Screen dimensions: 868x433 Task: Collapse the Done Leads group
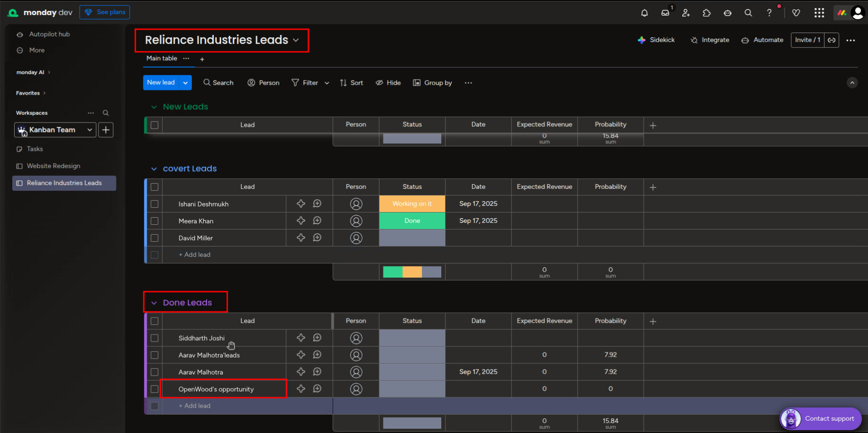(x=154, y=303)
